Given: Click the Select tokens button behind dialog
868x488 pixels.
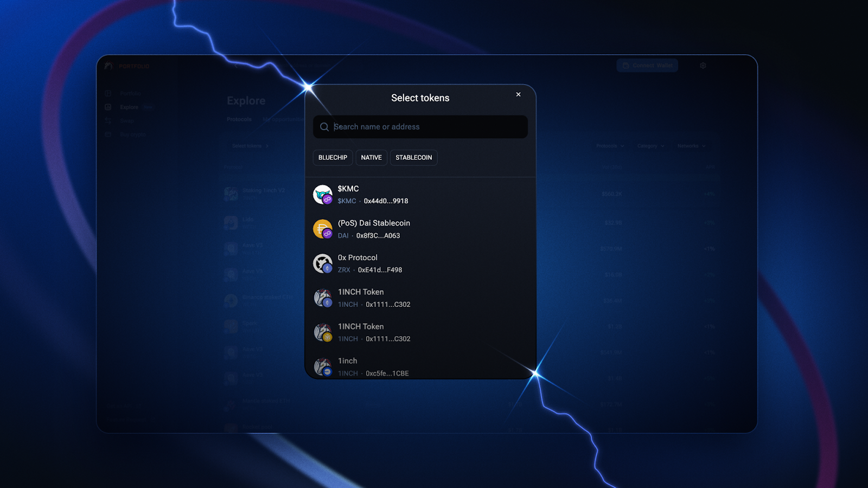Looking at the screenshot, I should pos(250,146).
